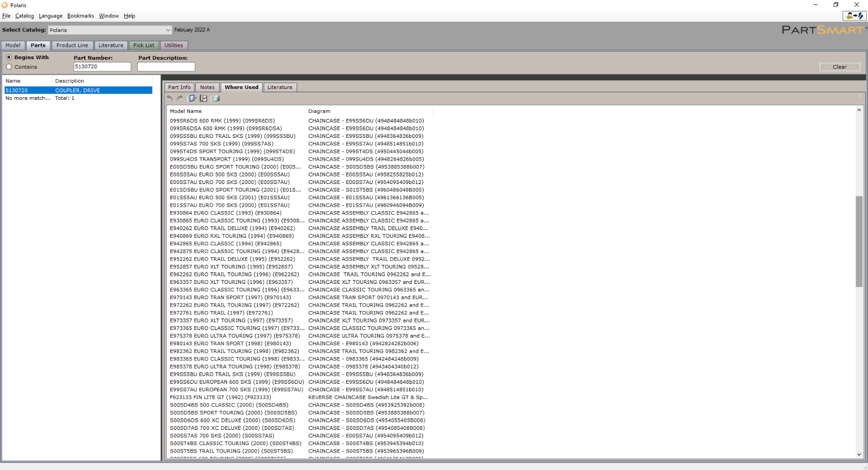
Task: Click the printer icon
Action: (x=216, y=98)
